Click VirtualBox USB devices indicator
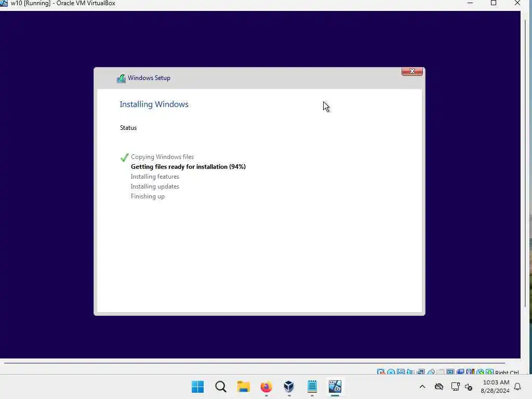532x399 pixels. tap(431, 372)
